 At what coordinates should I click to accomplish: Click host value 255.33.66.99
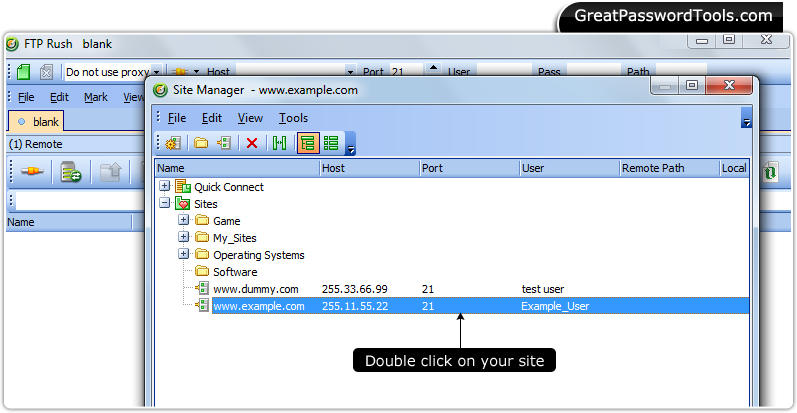coord(355,289)
